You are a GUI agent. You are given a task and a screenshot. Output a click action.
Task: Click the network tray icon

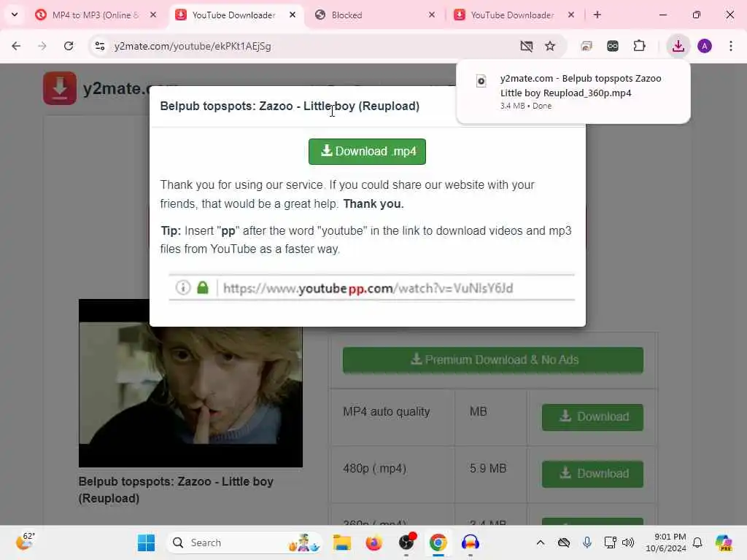[610, 542]
